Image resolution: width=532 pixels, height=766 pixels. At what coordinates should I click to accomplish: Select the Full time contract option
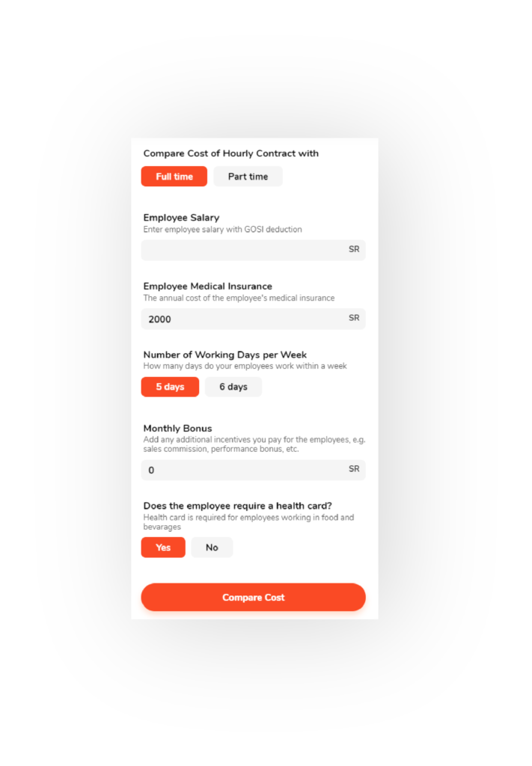pyautogui.click(x=174, y=177)
